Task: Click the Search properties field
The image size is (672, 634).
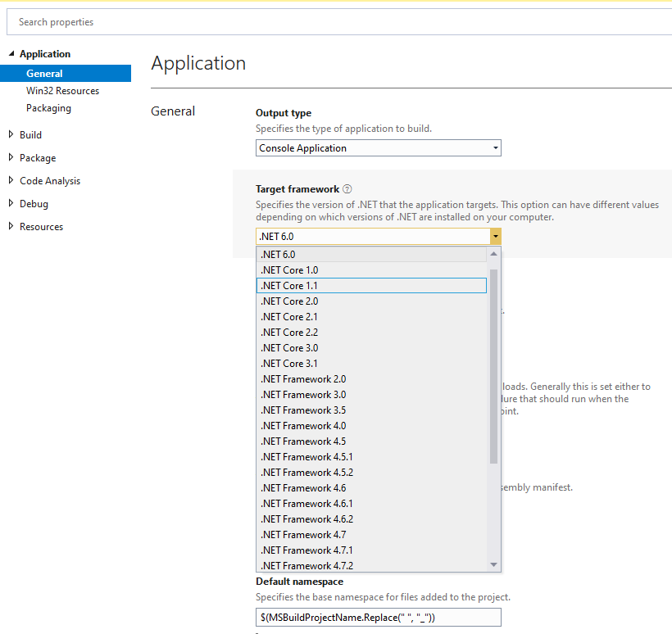Action: coord(339,22)
